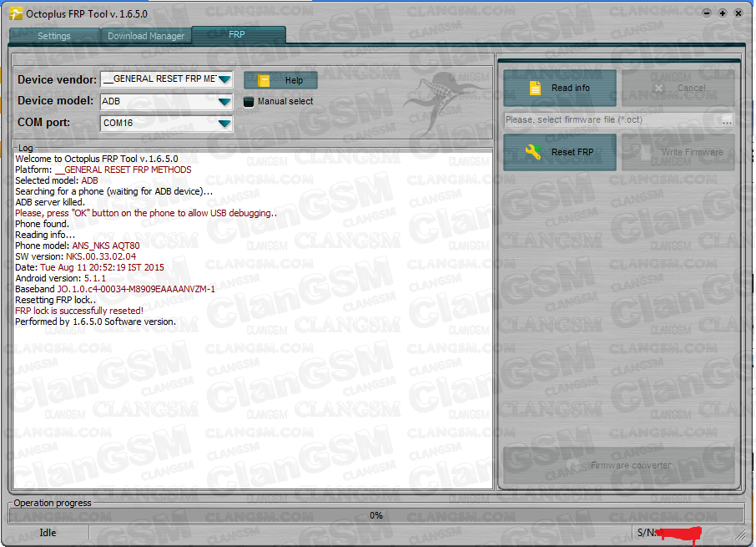The image size is (756, 547).
Task: Click the window resize grip in status bar
Action: click(x=740, y=534)
